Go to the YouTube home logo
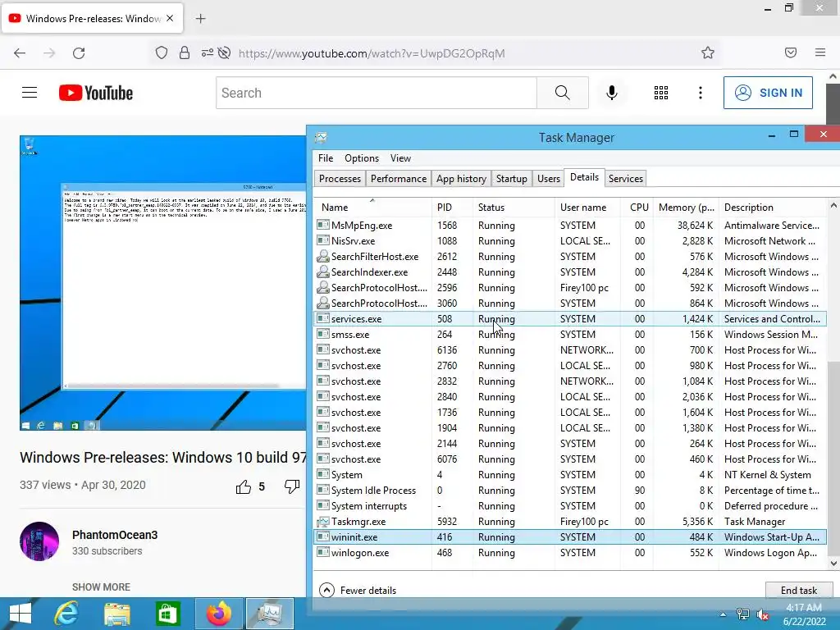Screen dimensions: 840x630 tap(96, 93)
